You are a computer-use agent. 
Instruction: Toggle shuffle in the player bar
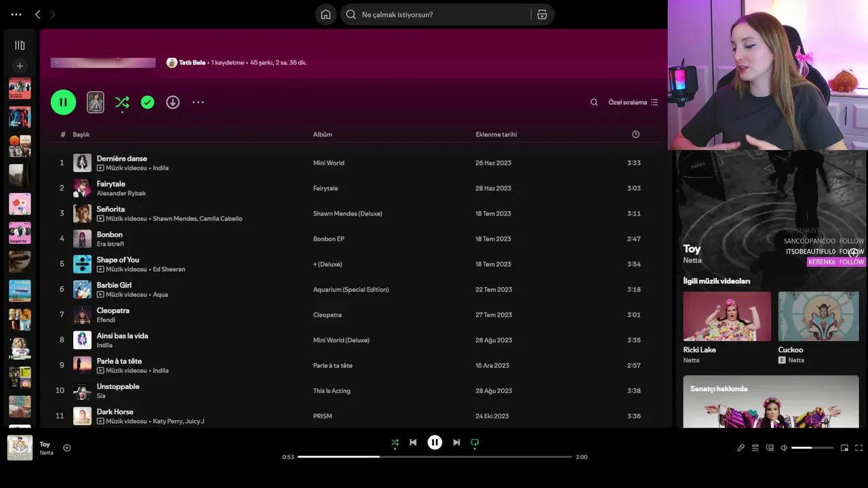395,443
